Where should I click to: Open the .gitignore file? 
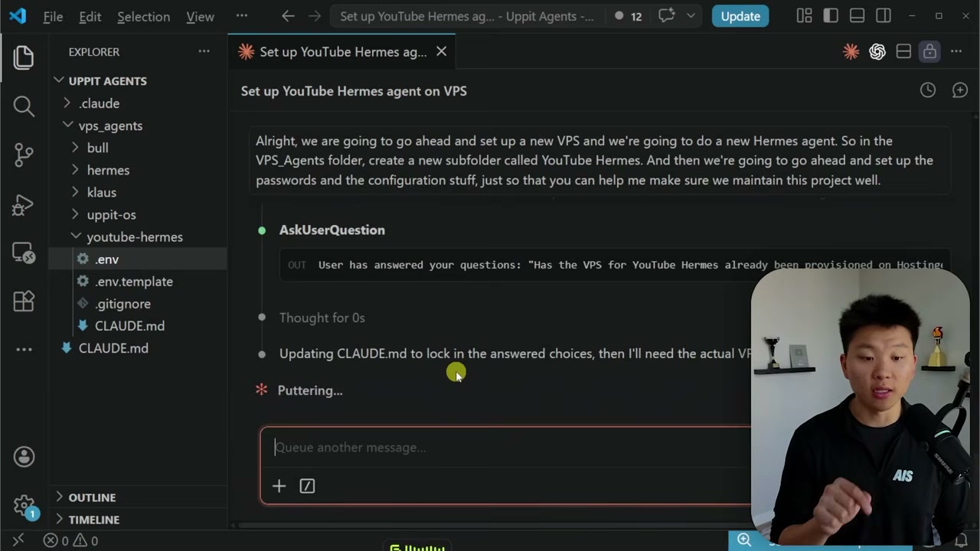pos(138,303)
